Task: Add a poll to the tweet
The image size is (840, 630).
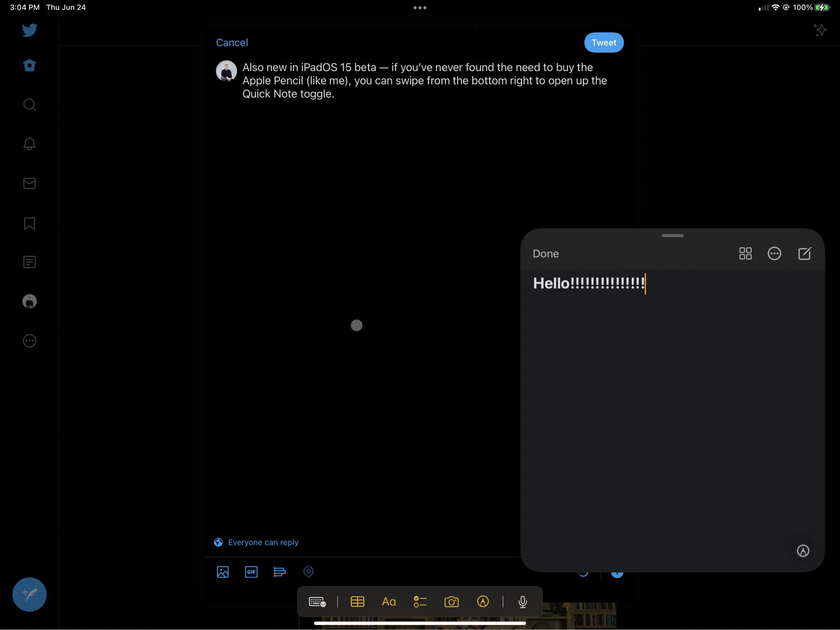Action: 279,572
